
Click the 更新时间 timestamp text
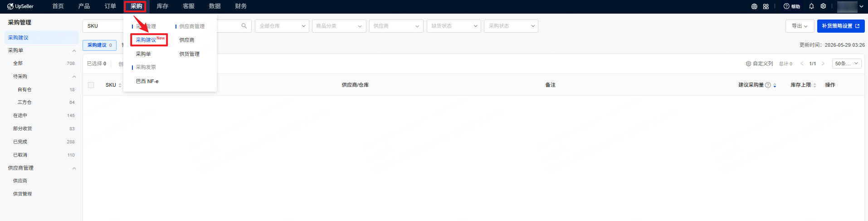point(832,45)
